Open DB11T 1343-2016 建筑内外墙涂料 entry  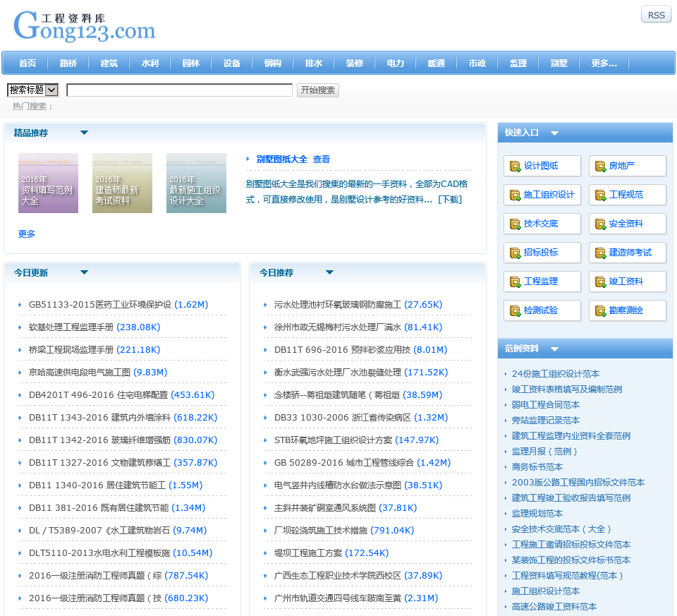tap(99, 417)
